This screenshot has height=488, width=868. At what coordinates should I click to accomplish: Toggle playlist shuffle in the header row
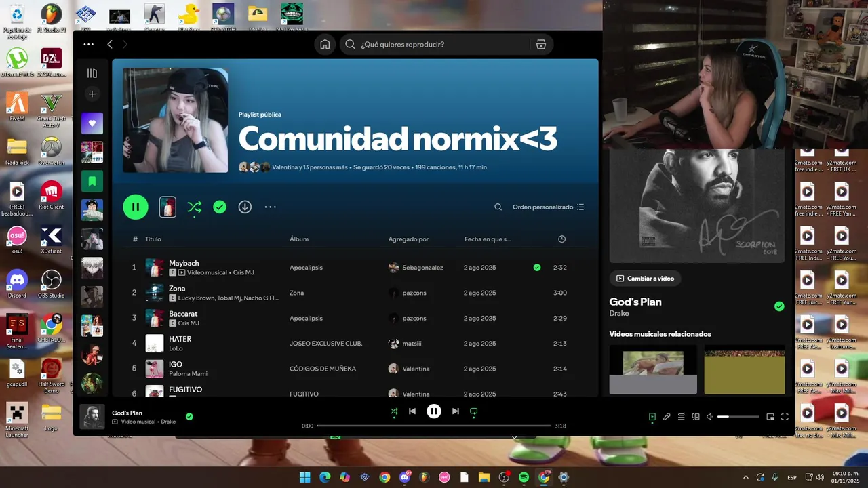[x=194, y=207]
